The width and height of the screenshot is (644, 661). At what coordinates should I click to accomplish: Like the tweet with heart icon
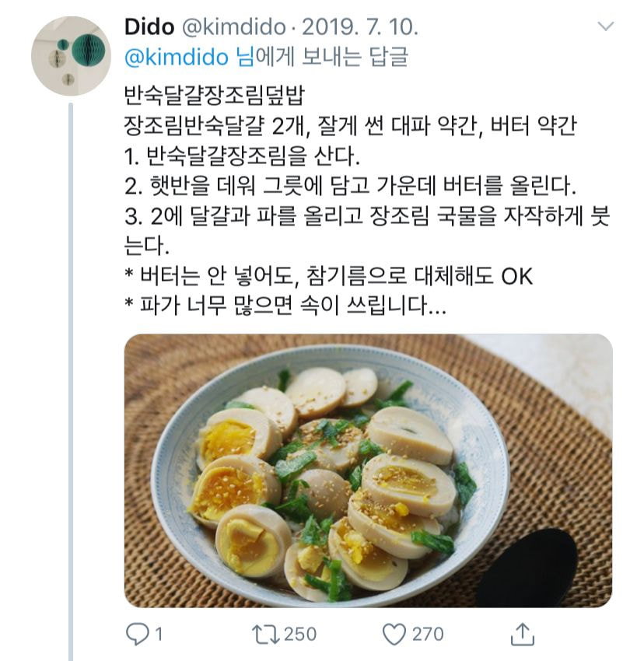click(x=394, y=635)
